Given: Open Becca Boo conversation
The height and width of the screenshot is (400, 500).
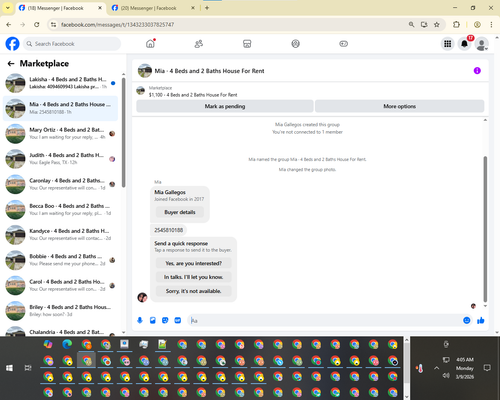Looking at the screenshot, I should pyautogui.click(x=61, y=209).
